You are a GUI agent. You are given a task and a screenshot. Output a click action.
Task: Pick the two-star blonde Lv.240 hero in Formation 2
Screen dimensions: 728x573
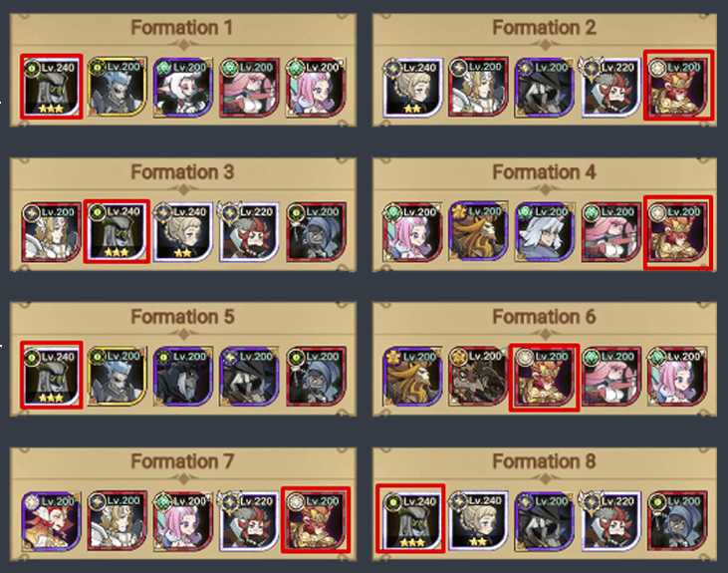tap(412, 87)
